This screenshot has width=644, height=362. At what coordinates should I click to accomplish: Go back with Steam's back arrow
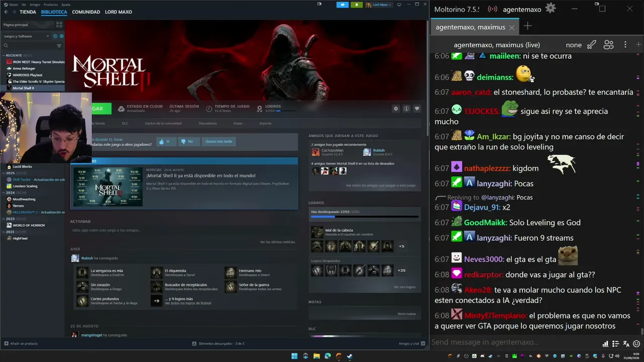click(x=5, y=12)
